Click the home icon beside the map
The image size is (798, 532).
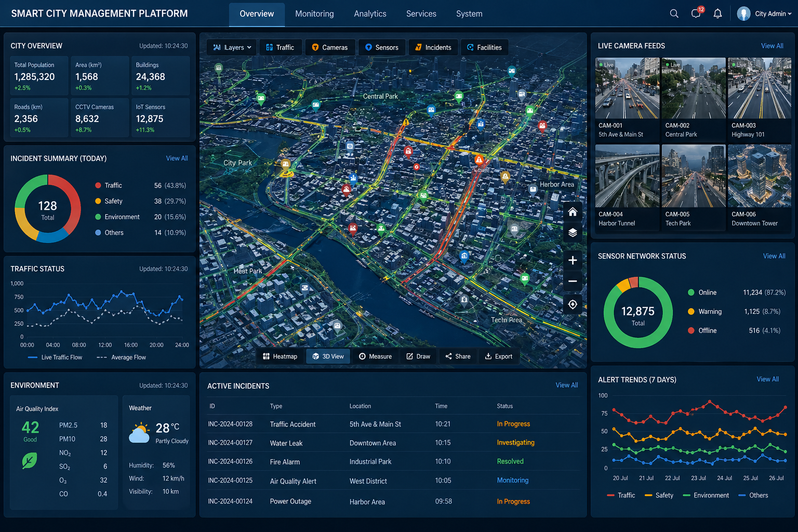point(573,211)
